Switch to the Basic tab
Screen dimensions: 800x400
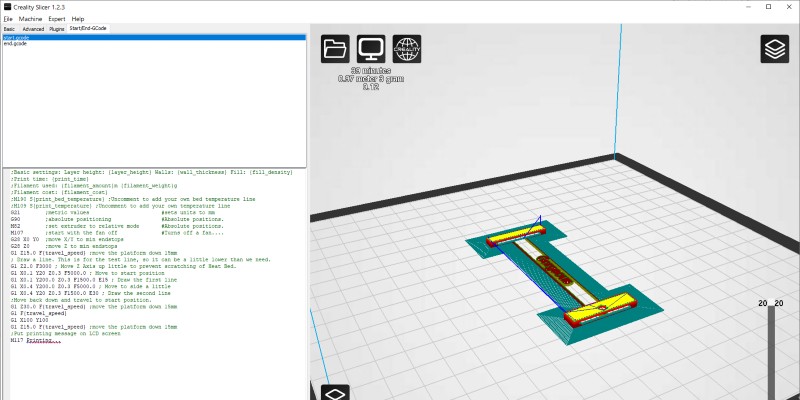pos(9,29)
